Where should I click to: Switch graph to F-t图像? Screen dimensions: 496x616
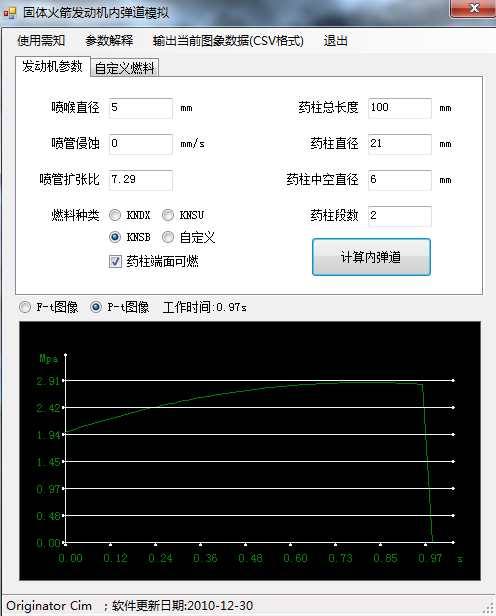[25, 307]
